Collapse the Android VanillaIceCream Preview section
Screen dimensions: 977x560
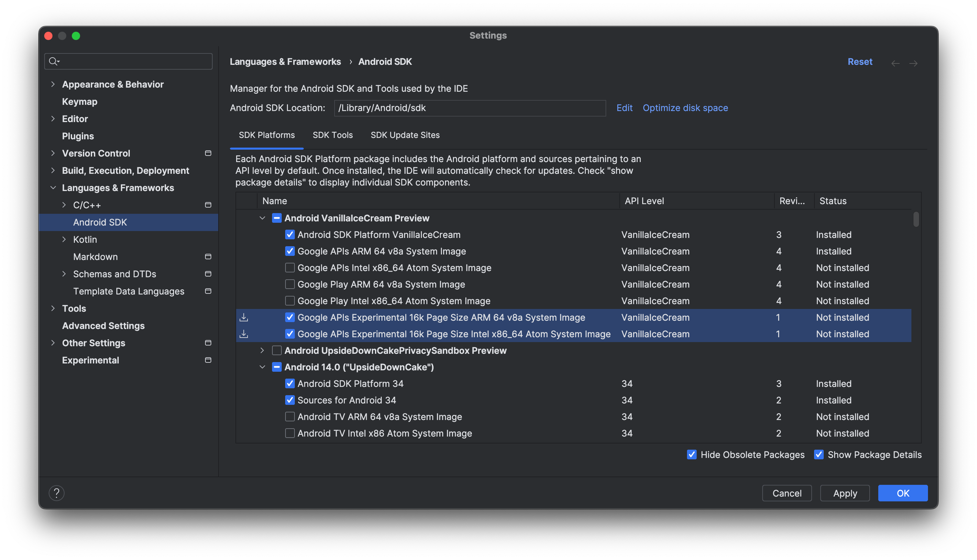tap(262, 218)
